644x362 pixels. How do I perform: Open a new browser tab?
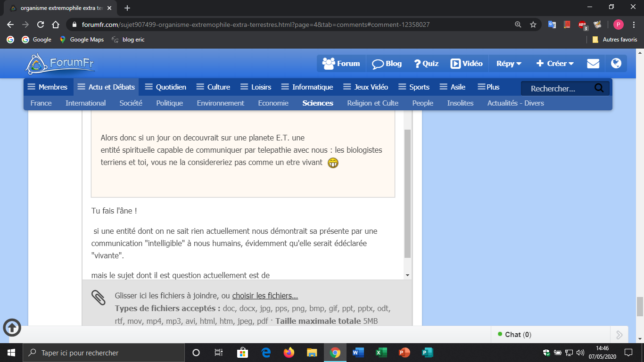(x=127, y=8)
